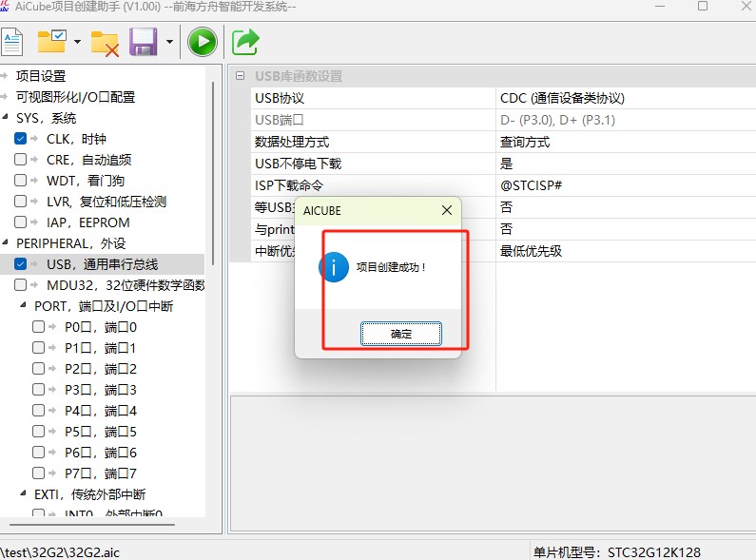
Task: Click arrow icon beside CRE 自动追频
Action: 34,160
